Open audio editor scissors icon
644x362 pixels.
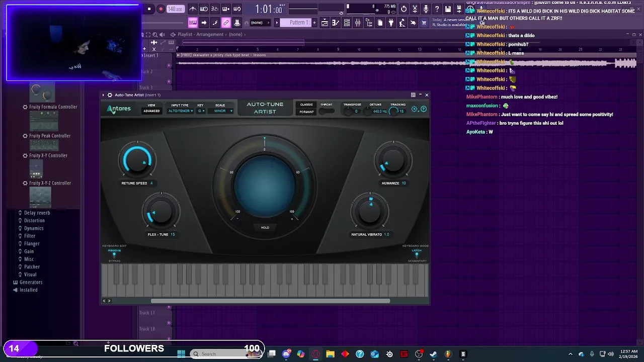[x=415, y=9]
